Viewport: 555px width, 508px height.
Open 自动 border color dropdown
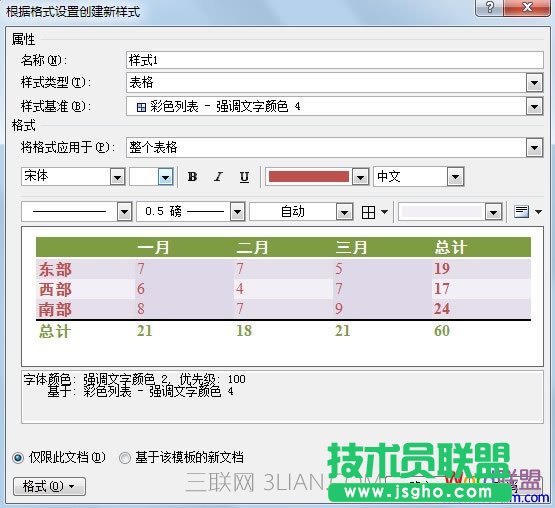344,212
